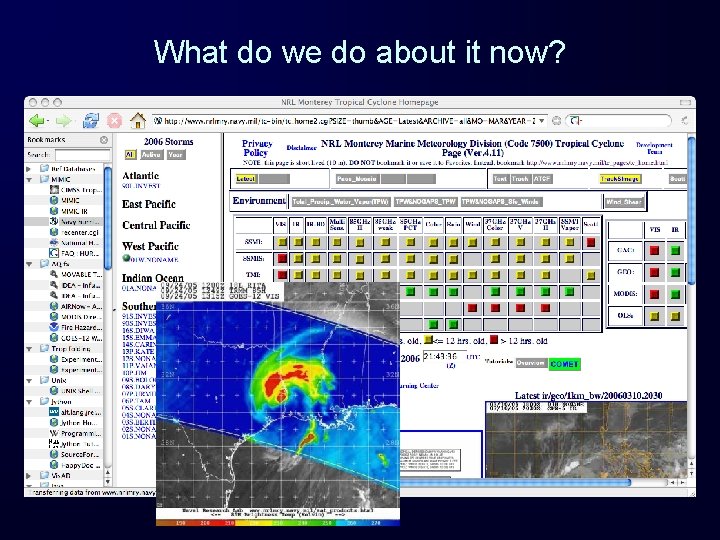Click the green MODIS IR status square
Image resolution: width=720 pixels, height=540 pixels.
675,294
